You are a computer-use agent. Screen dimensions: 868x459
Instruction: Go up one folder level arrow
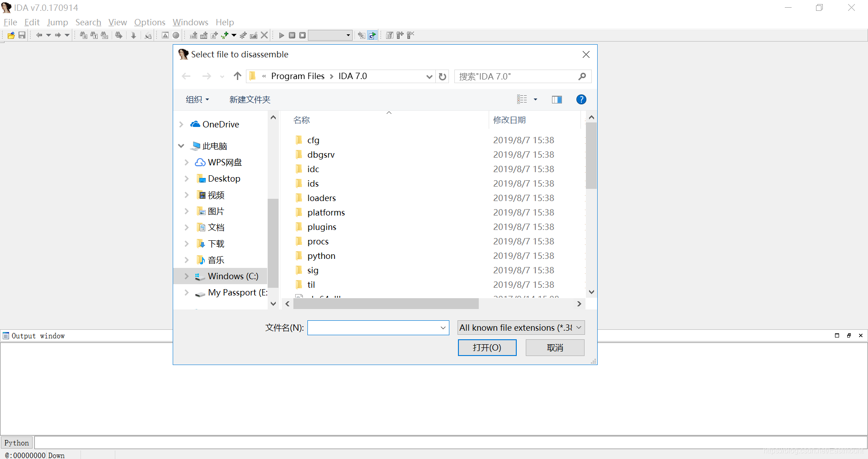click(237, 76)
